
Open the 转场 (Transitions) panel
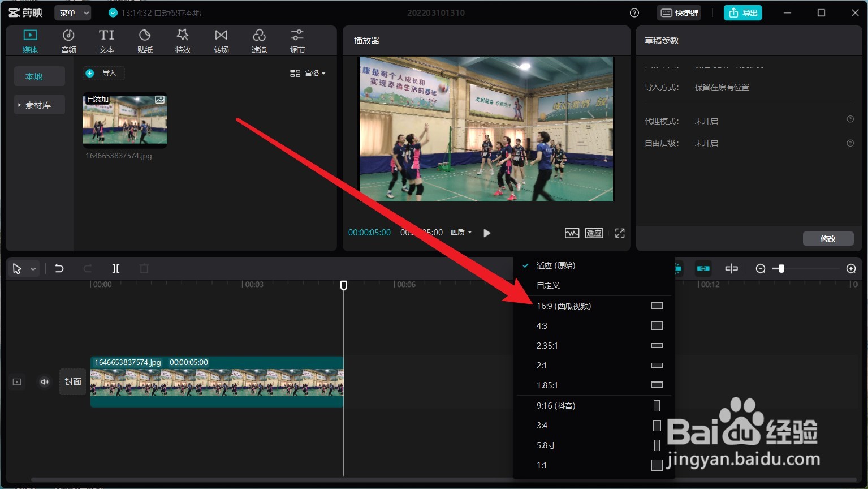click(221, 40)
